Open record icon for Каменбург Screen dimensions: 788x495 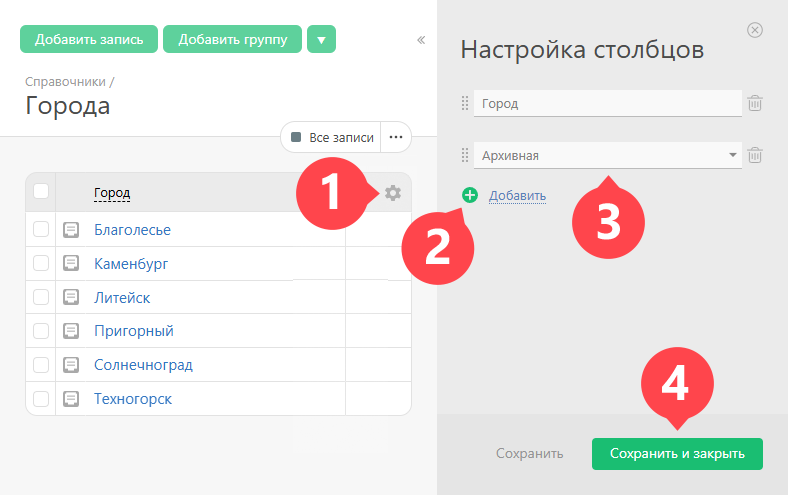click(x=71, y=263)
